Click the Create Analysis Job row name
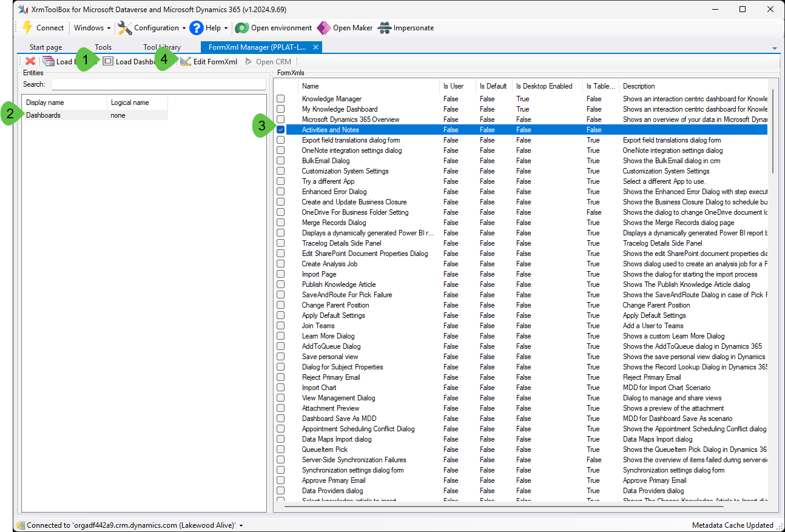The width and height of the screenshot is (785, 532). [329, 264]
